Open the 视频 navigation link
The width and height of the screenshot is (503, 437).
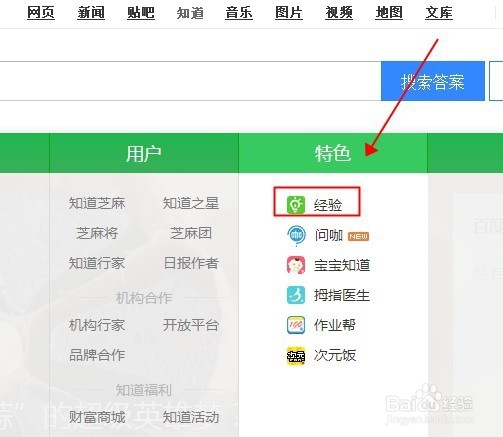click(339, 13)
